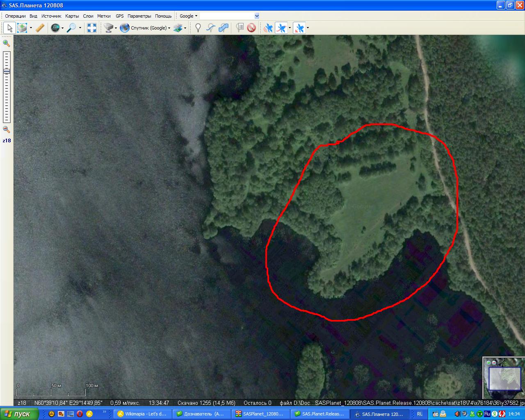Expand the selection tool dropdown arrow
The image size is (525, 420).
point(31,28)
